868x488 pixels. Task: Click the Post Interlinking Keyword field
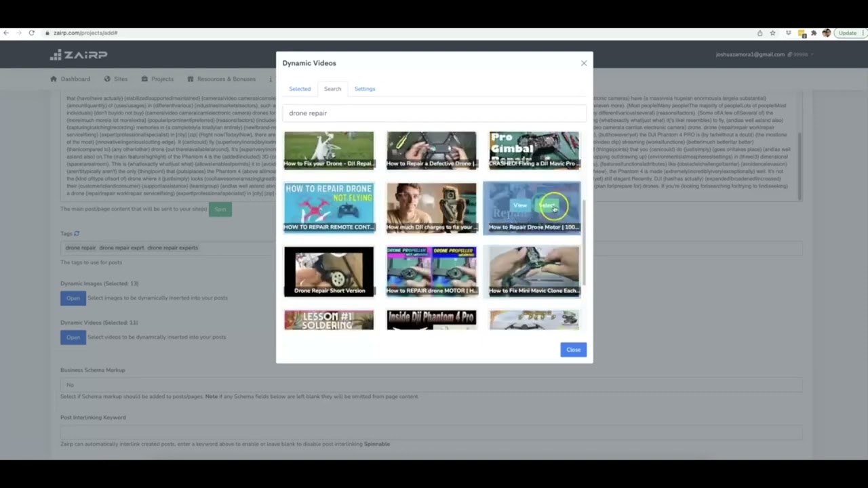pyautogui.click(x=431, y=432)
